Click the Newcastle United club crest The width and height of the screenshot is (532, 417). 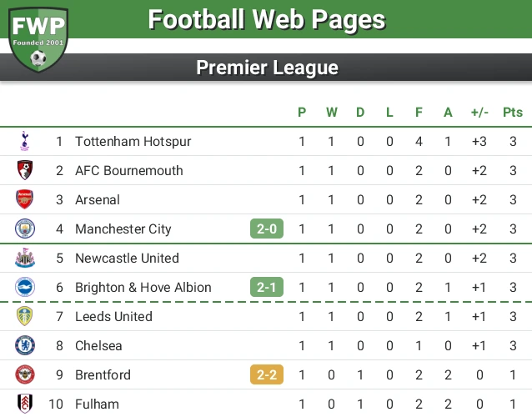[25, 258]
